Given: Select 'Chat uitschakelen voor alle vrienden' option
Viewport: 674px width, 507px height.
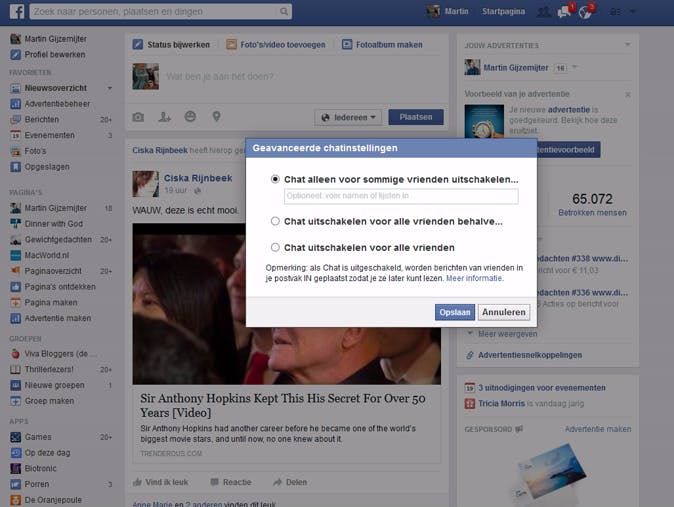Looking at the screenshot, I should click(x=276, y=247).
